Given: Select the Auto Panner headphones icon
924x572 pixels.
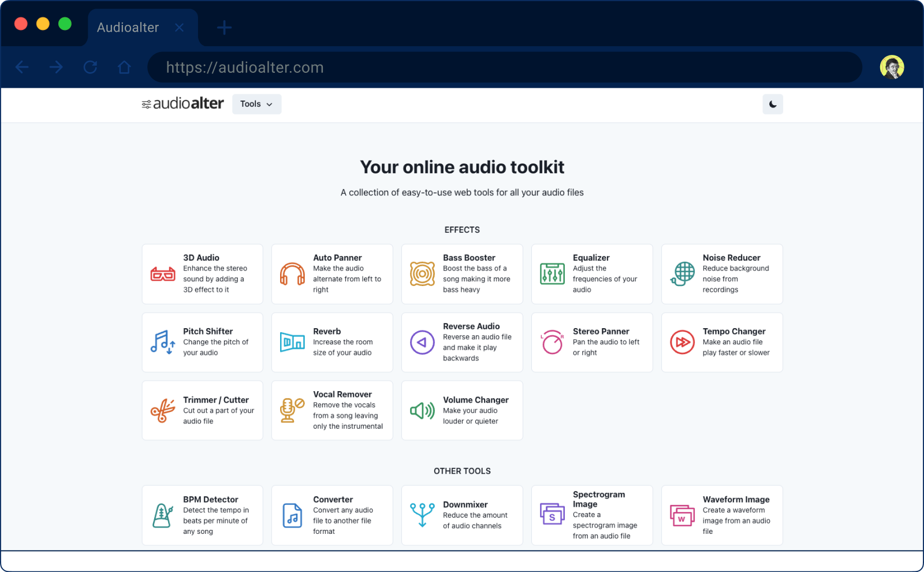Looking at the screenshot, I should pyautogui.click(x=292, y=274).
